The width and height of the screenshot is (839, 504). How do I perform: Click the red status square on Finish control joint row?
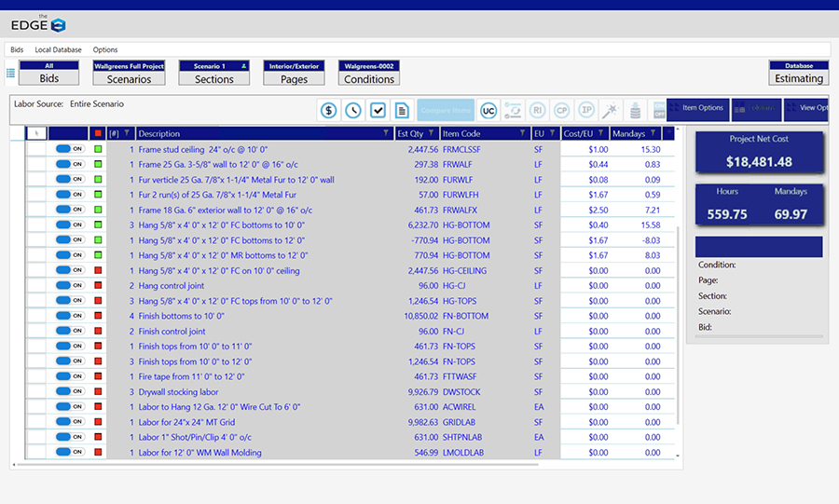(x=98, y=332)
